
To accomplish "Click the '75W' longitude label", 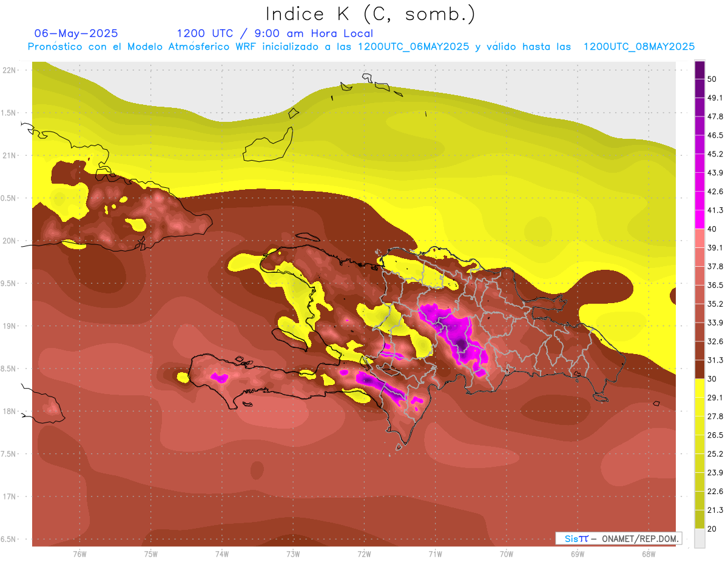I will point(151,554).
